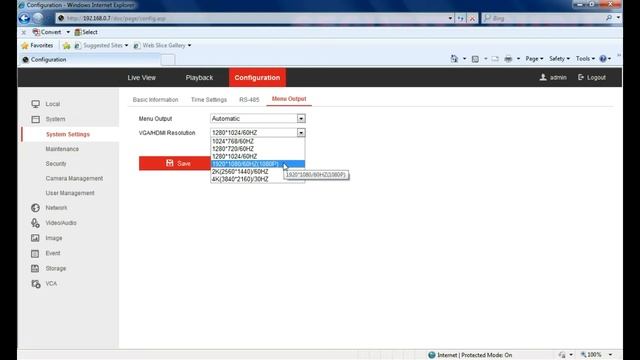Open the new blank browser tab

pyautogui.click(x=168, y=60)
